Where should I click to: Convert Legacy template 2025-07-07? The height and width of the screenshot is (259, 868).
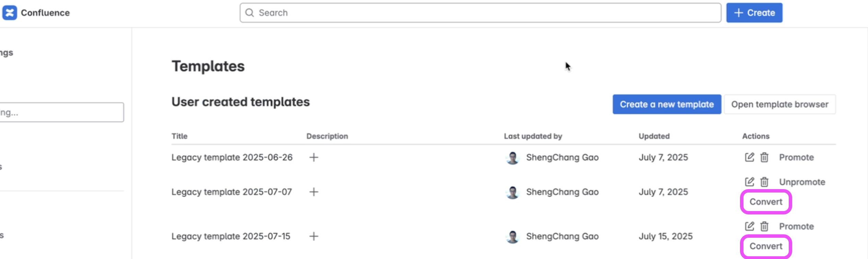click(765, 201)
